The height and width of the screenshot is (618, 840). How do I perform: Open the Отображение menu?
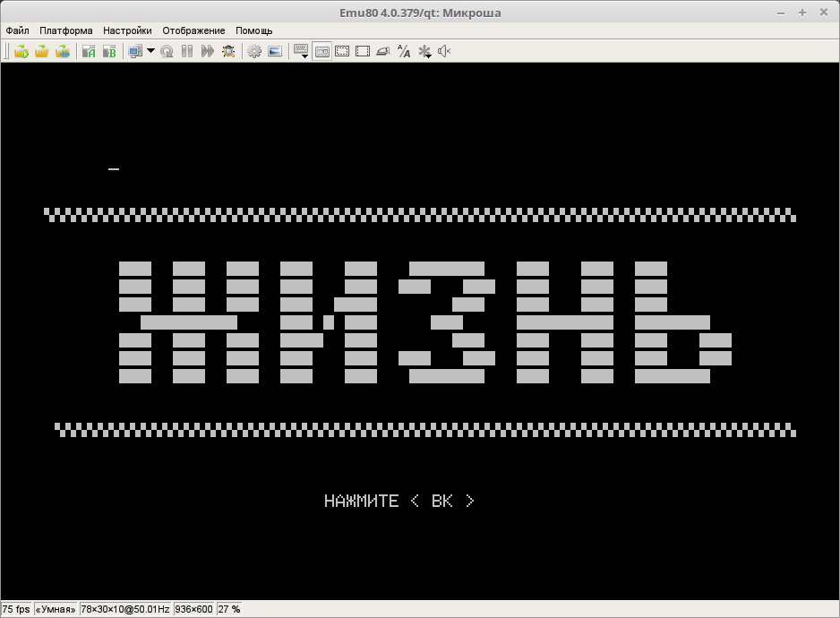pos(194,30)
